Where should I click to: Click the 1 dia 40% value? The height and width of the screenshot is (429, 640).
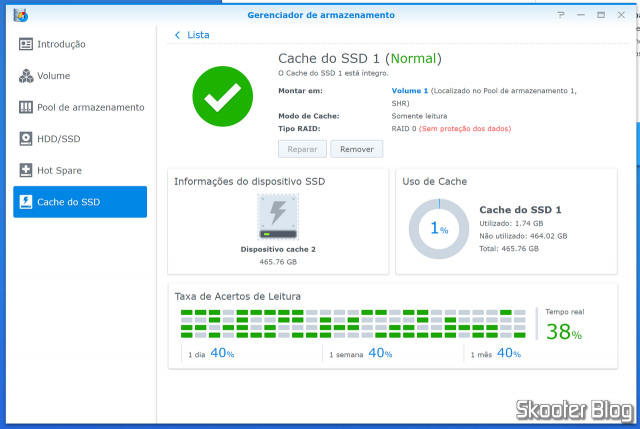click(222, 353)
